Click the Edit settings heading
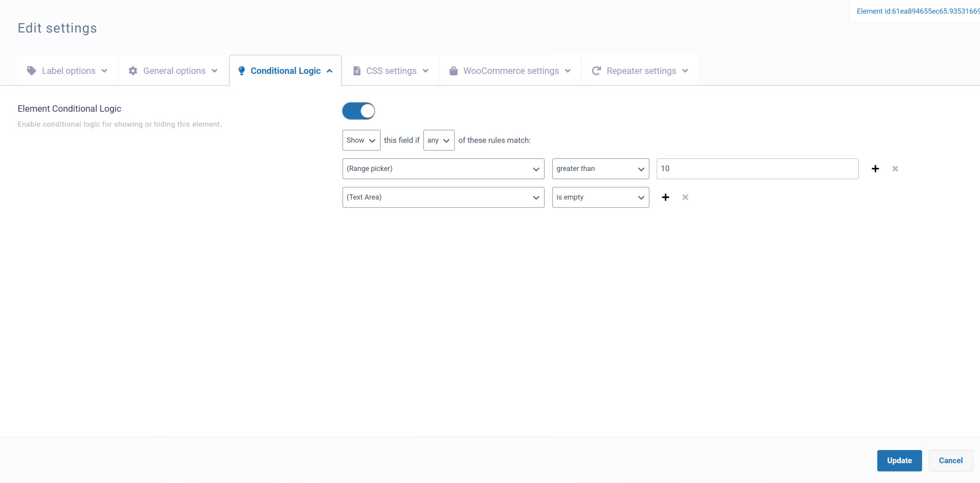The width and height of the screenshot is (980, 483). [57, 28]
